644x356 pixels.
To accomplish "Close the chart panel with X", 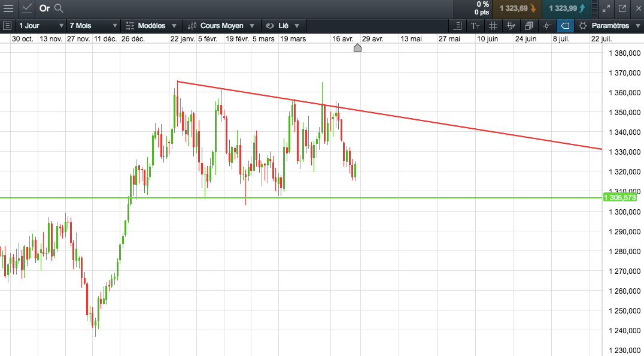I will click(x=638, y=8).
